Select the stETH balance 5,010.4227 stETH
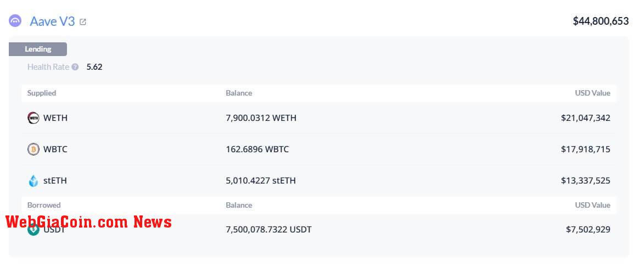 260,180
